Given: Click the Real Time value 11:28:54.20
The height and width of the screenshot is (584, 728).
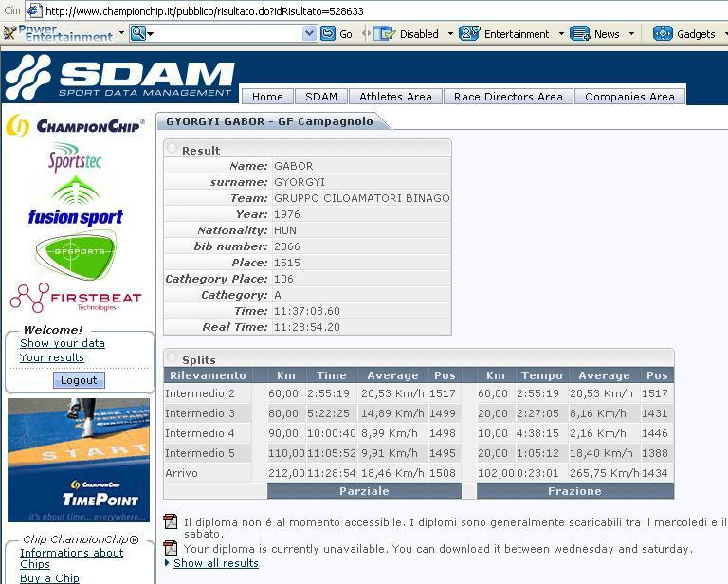Looking at the screenshot, I should (307, 327).
